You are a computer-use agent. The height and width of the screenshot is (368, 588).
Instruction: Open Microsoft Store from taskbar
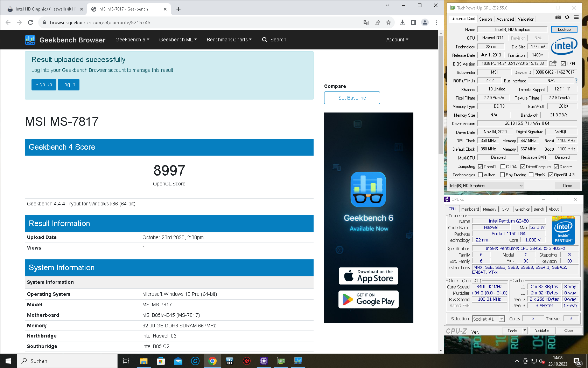pyautogui.click(x=161, y=361)
